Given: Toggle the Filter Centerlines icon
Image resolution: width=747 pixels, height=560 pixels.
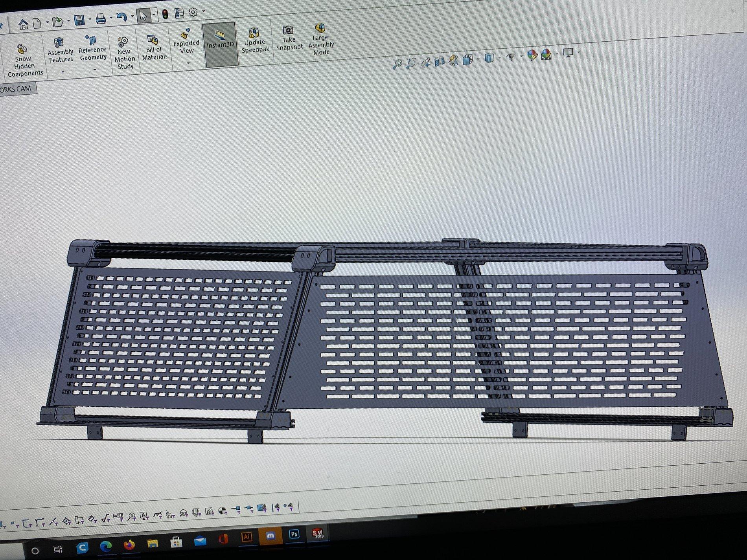Looking at the screenshot, I should tap(79, 520).
